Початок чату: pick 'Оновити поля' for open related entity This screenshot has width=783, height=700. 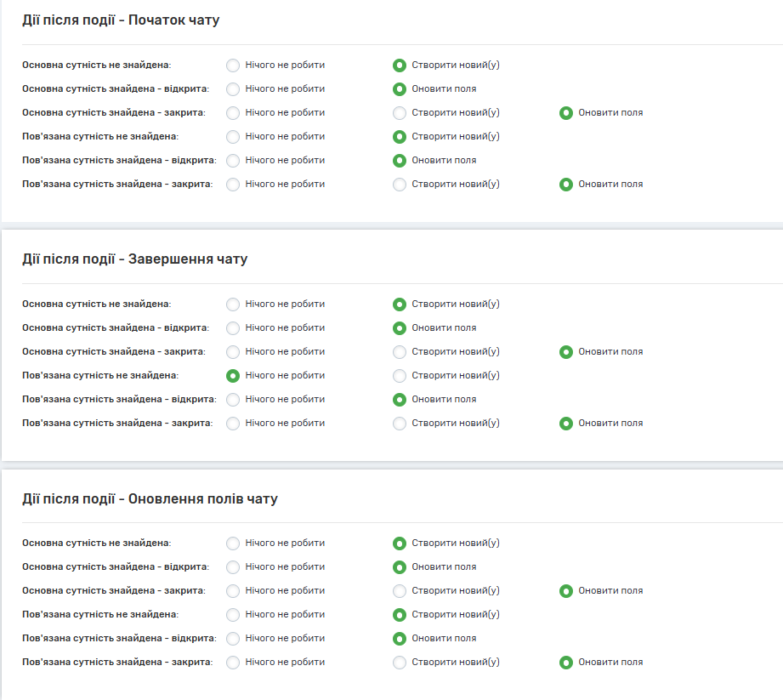pos(400,161)
